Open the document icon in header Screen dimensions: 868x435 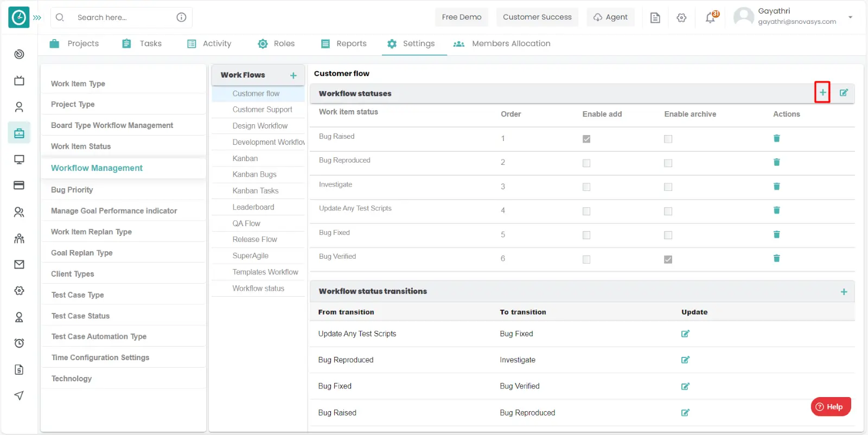coord(655,18)
